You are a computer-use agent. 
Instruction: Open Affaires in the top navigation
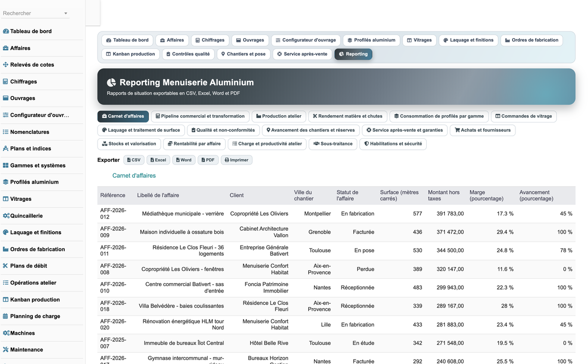tap(171, 40)
